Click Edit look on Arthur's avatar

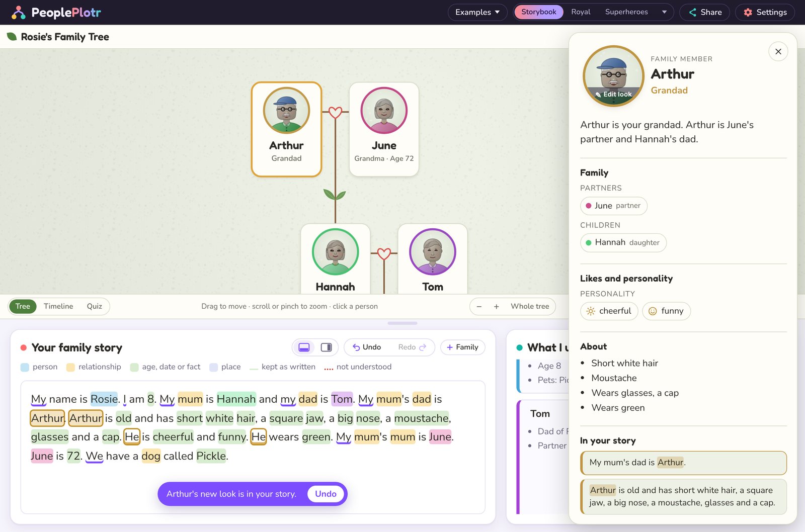tap(613, 95)
